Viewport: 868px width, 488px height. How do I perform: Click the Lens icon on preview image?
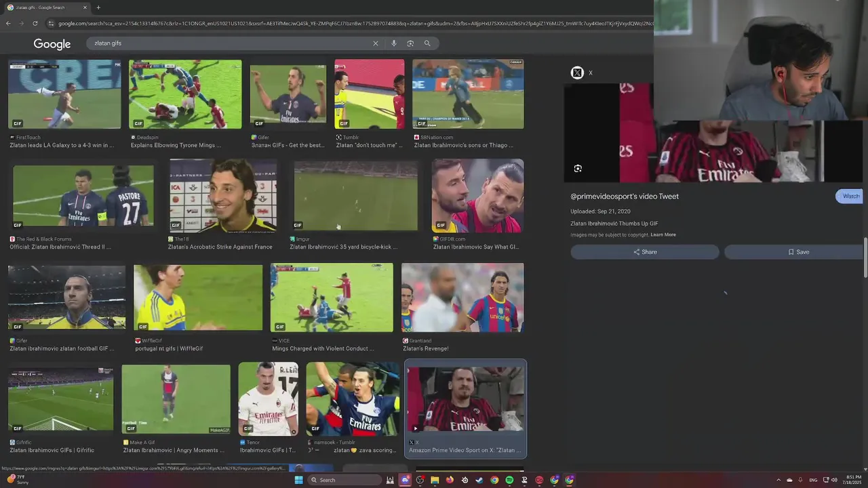pos(578,168)
